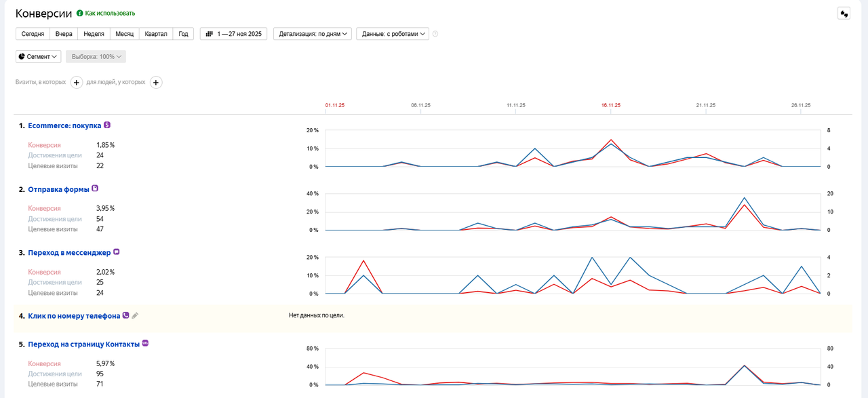This screenshot has width=868, height=398.
Task: Click the 1,85 % conversion value
Action: tap(105, 145)
